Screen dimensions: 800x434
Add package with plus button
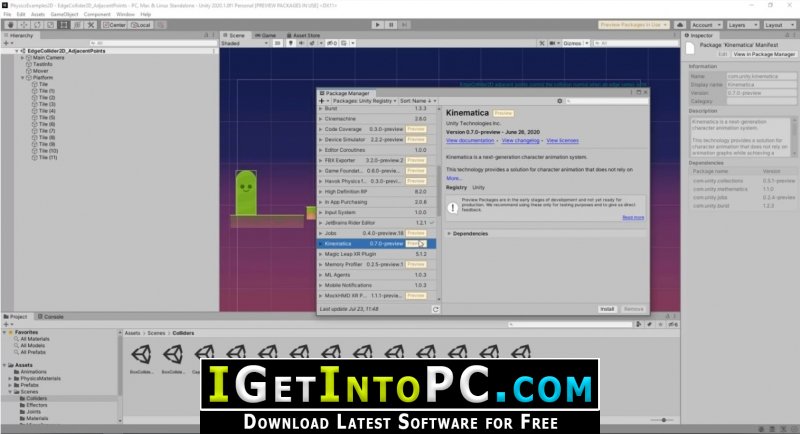(x=322, y=101)
